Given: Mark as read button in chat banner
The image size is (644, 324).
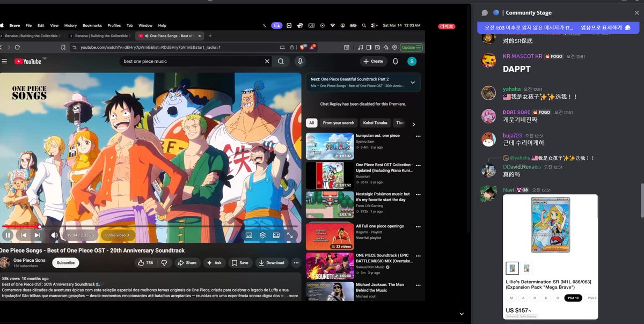Looking at the screenshot, I should click(x=605, y=27).
